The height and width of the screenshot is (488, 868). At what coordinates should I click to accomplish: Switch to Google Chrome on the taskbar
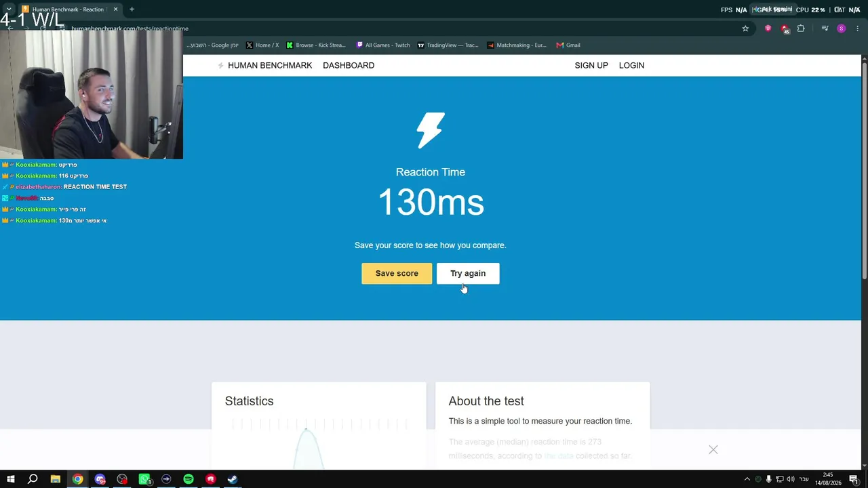pyautogui.click(x=78, y=479)
